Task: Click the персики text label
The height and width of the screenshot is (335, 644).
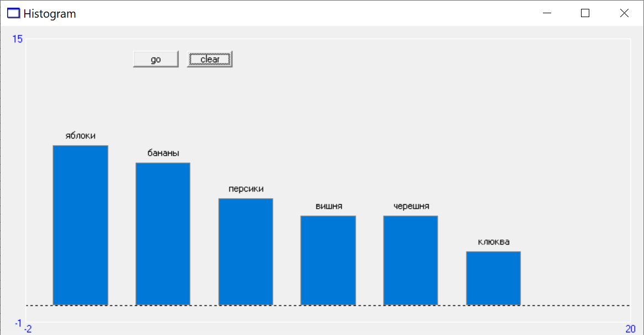Action: [246, 189]
